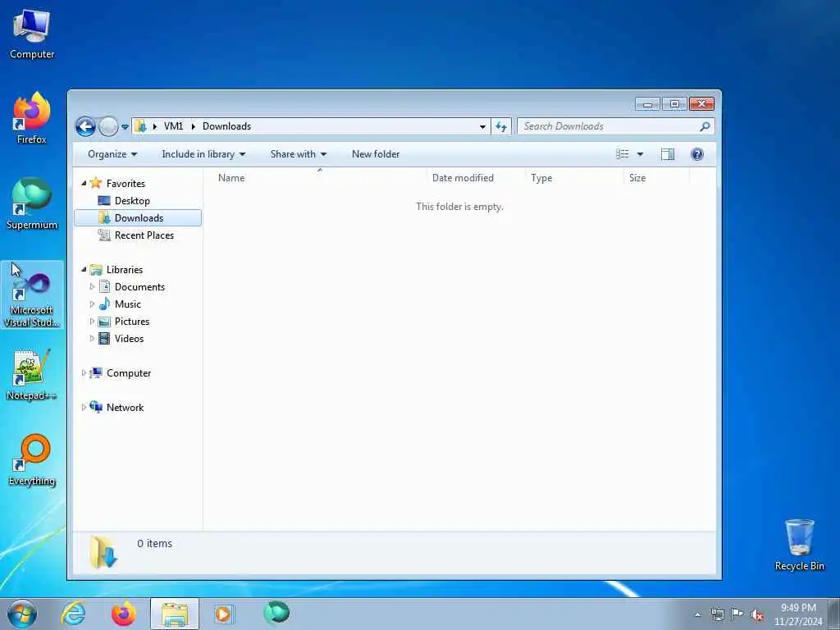The image size is (840, 630).
Task: Collapse the Favorites tree group
Action: click(84, 183)
